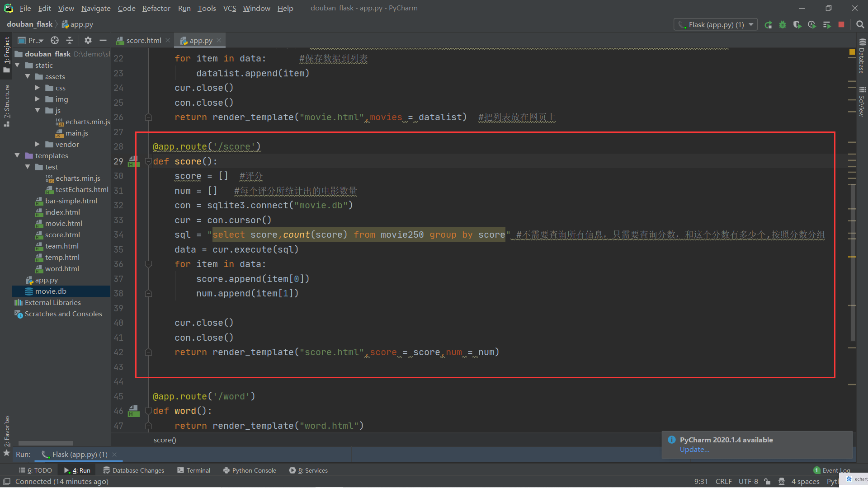Screen dimensions: 868x488
Task: Hide the Project panel with the minus icon
Action: [103, 40]
